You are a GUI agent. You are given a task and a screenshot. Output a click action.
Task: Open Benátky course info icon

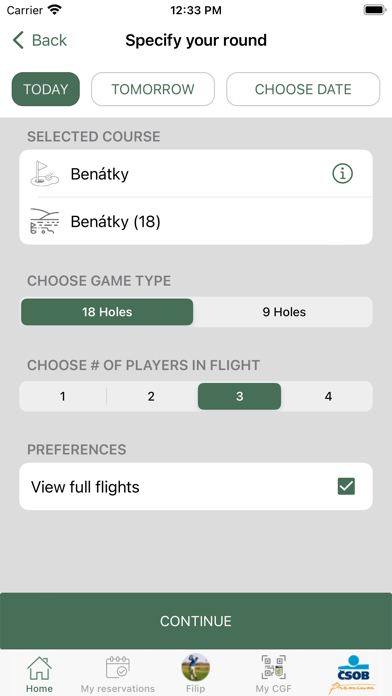point(342,174)
